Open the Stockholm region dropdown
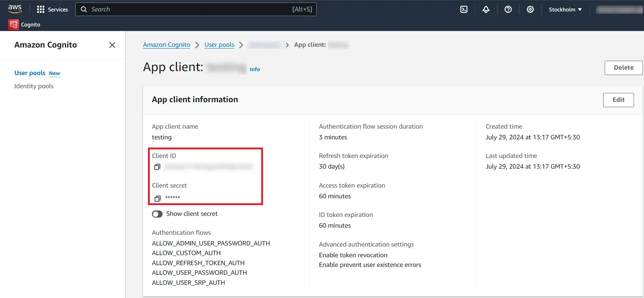 click(565, 10)
